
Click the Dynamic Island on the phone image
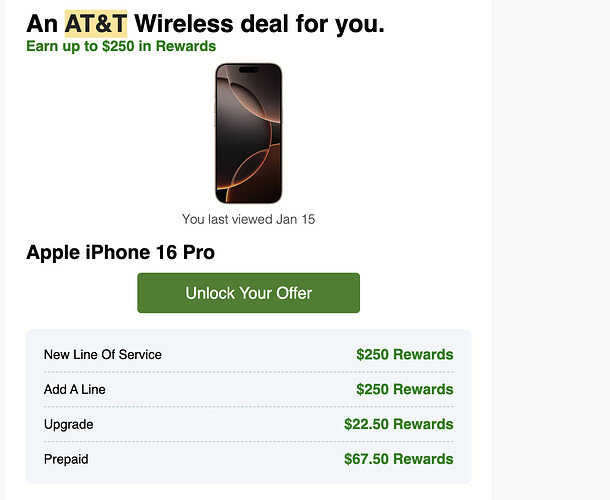pyautogui.click(x=249, y=70)
